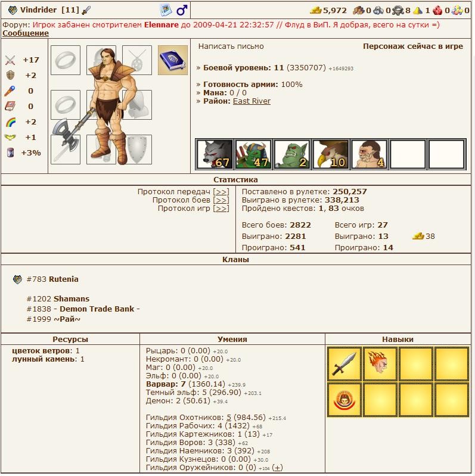Click the ogre army unit icon
This screenshot has width=475, height=476.
[x=369, y=154]
